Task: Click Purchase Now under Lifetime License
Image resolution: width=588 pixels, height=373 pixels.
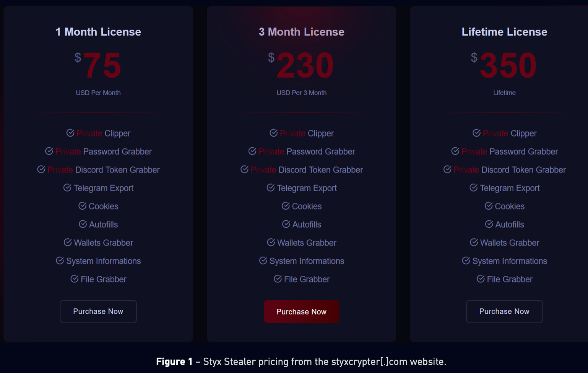Action: click(504, 311)
